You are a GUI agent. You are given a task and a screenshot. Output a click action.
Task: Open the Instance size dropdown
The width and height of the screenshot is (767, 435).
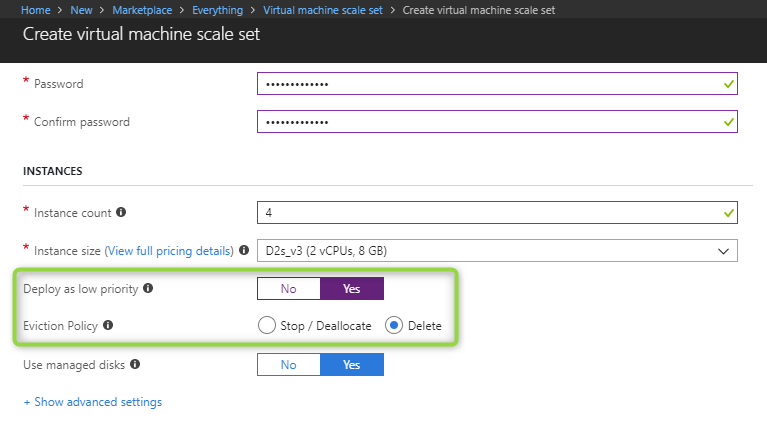(x=497, y=250)
